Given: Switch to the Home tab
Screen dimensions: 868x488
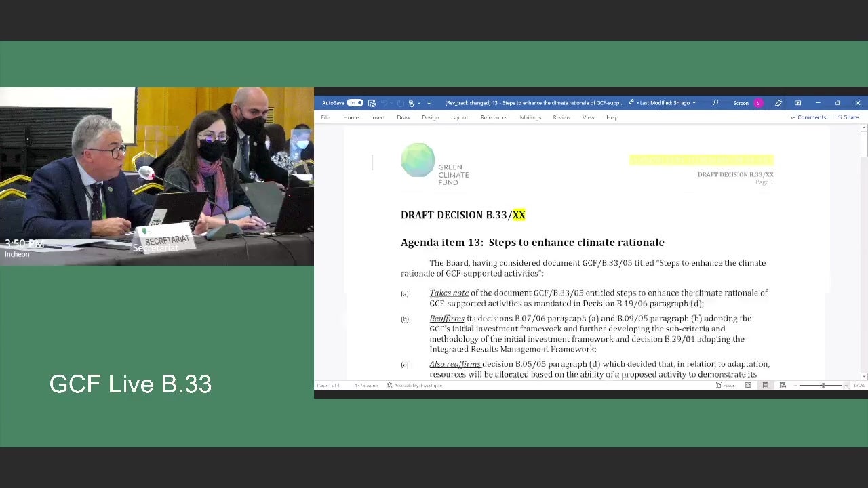Looking at the screenshot, I should 351,117.
